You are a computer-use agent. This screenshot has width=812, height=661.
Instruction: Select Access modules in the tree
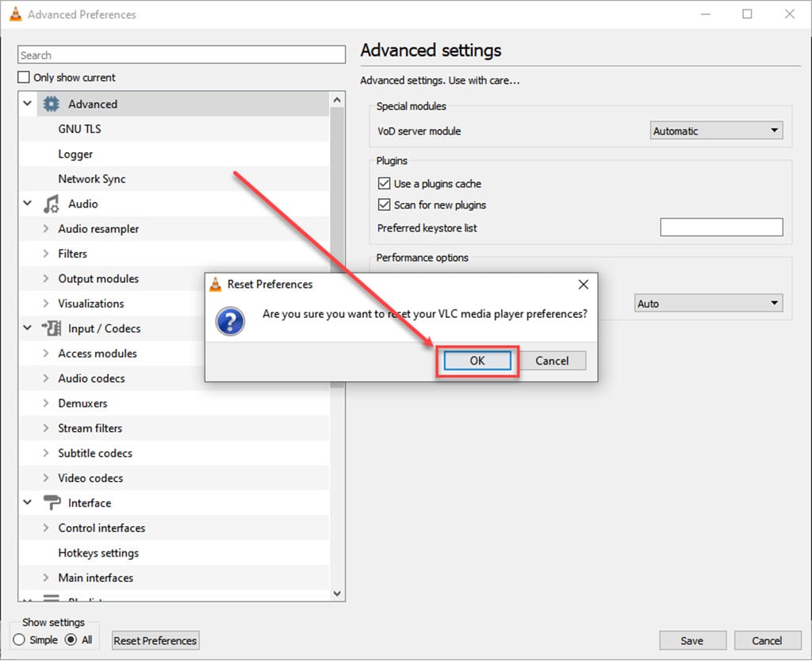pyautogui.click(x=98, y=353)
